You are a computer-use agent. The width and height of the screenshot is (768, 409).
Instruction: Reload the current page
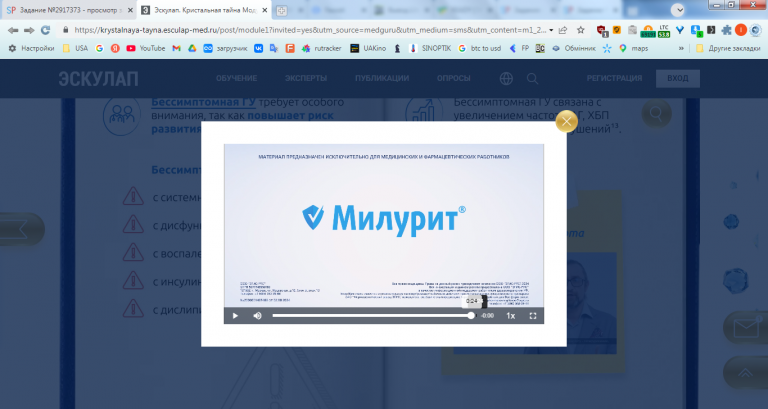[45, 30]
